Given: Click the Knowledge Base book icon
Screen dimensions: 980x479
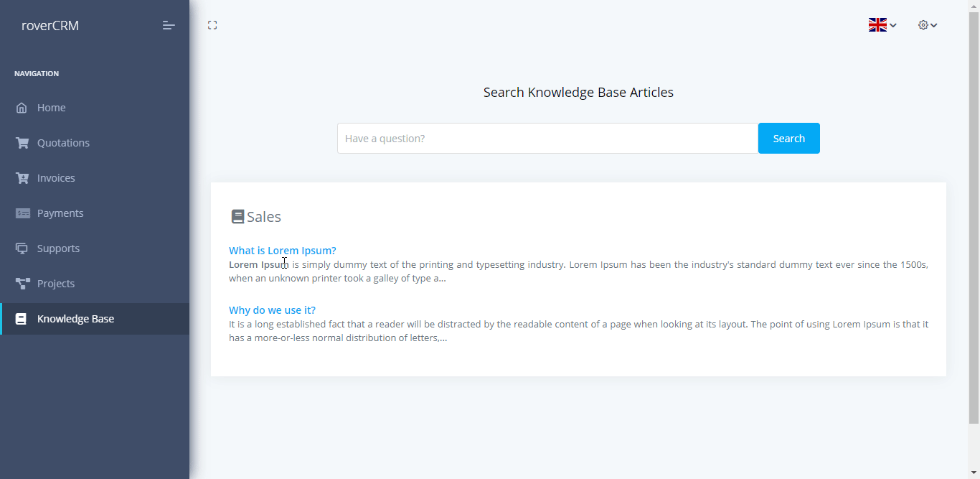Looking at the screenshot, I should 21,319.
